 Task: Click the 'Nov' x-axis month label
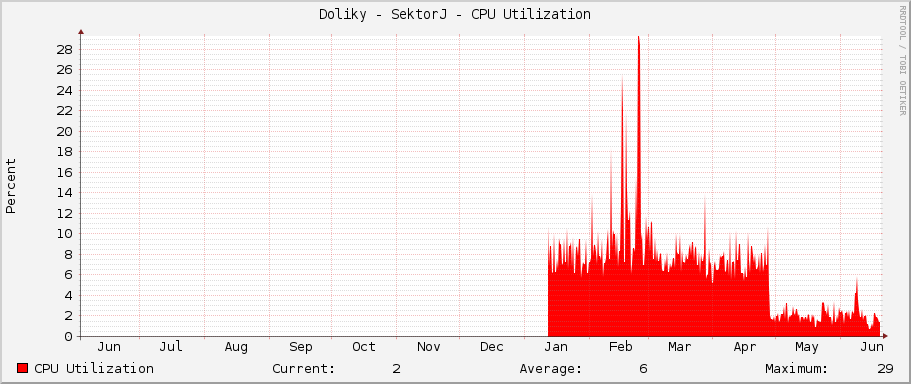click(428, 347)
